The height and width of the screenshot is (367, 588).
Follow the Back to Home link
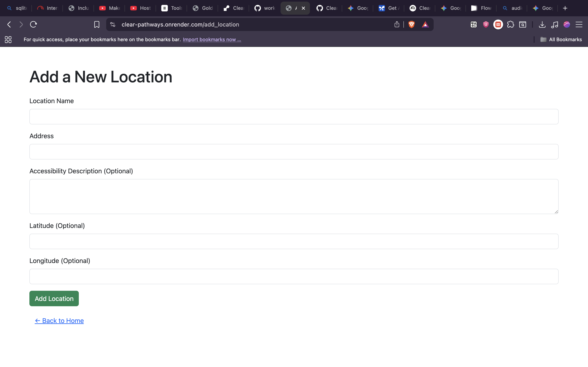tap(59, 321)
